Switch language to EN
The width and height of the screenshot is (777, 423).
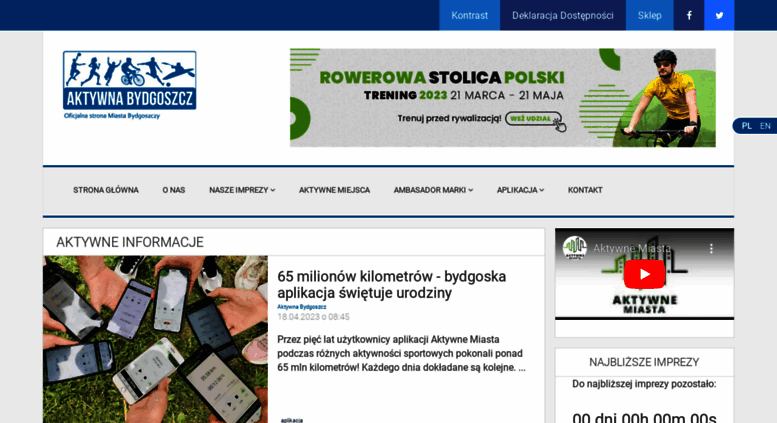click(765, 126)
